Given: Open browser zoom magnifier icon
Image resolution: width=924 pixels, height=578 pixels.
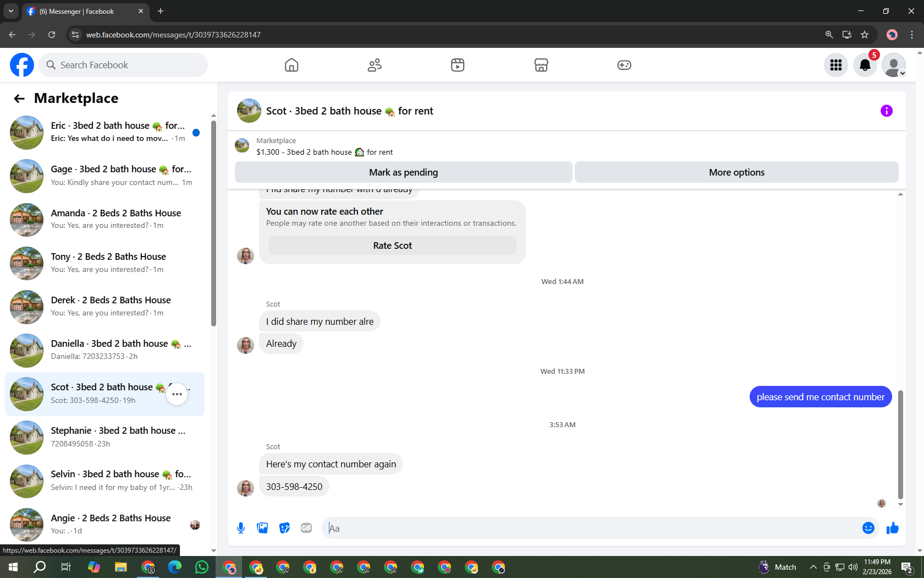Looking at the screenshot, I should (829, 35).
